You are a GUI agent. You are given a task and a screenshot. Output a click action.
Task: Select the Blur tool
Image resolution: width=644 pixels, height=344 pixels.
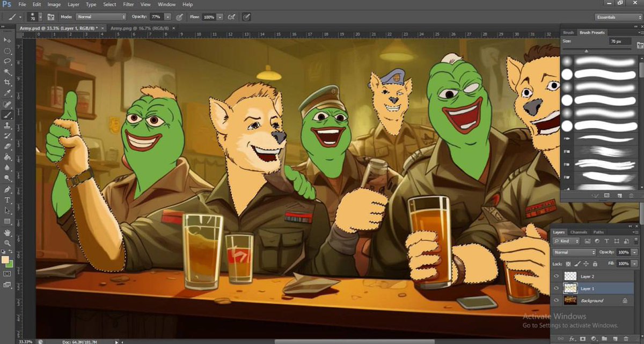(8, 168)
